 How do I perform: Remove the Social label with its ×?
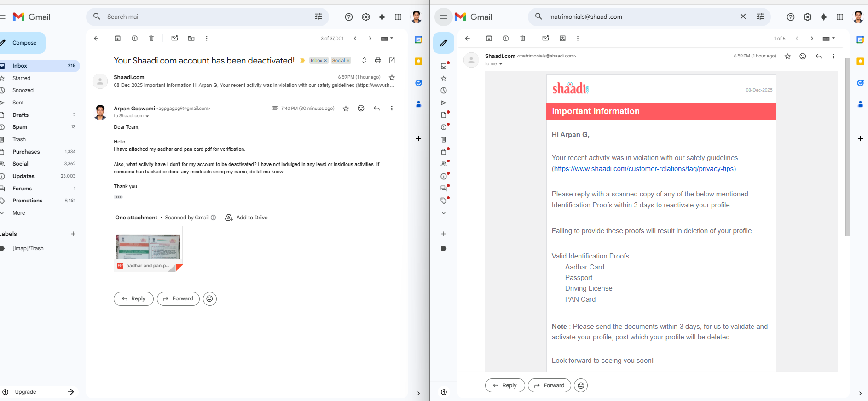click(348, 61)
